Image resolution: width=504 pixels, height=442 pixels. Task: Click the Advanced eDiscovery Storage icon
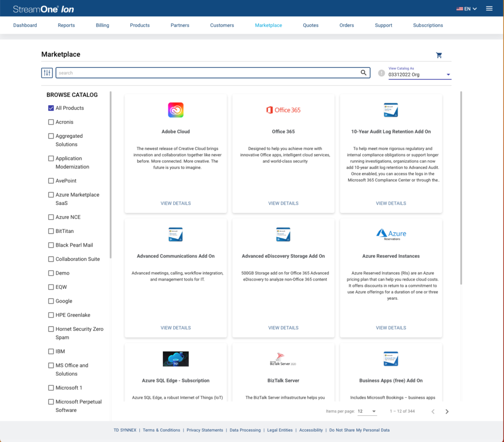tap(283, 234)
